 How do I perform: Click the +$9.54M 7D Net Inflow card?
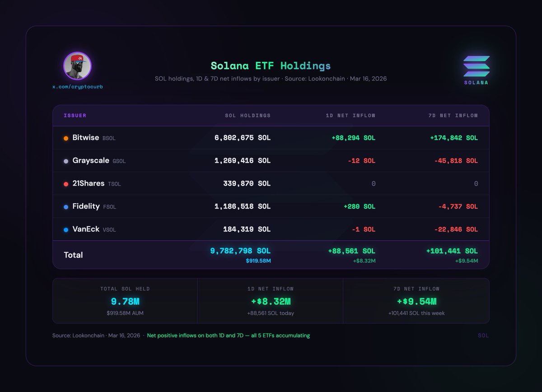pyautogui.click(x=416, y=301)
